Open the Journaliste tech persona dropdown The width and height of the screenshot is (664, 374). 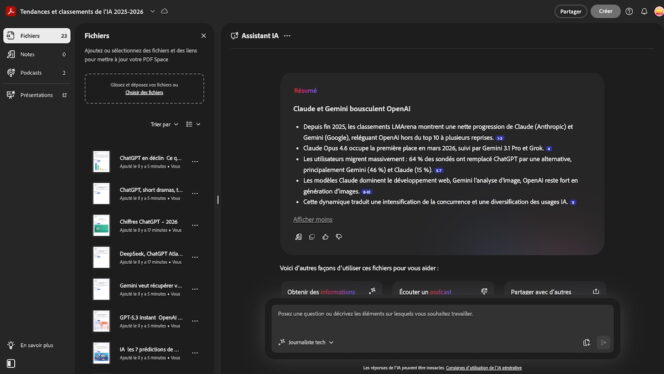(x=306, y=342)
